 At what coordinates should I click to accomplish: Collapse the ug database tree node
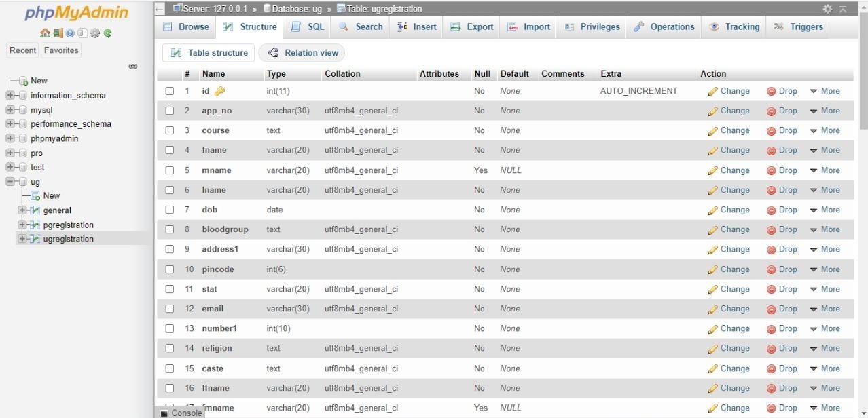(x=10, y=182)
